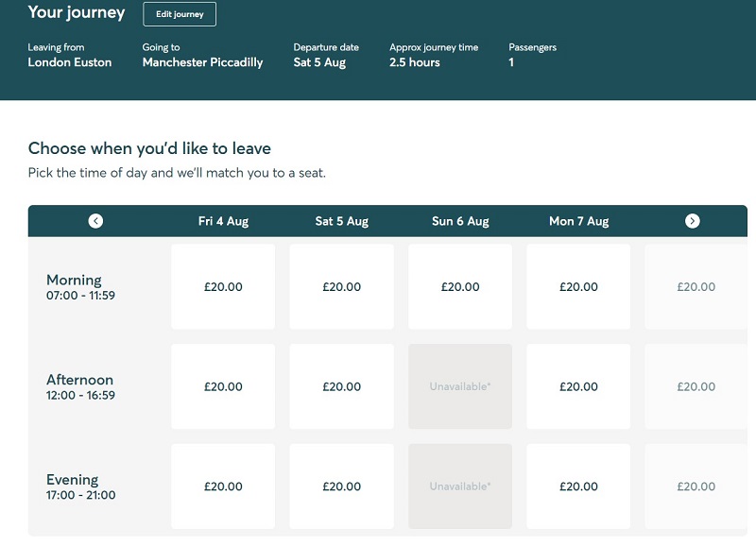Choose Sat 5 Aug evening fare
756x546 pixels.
(342, 486)
